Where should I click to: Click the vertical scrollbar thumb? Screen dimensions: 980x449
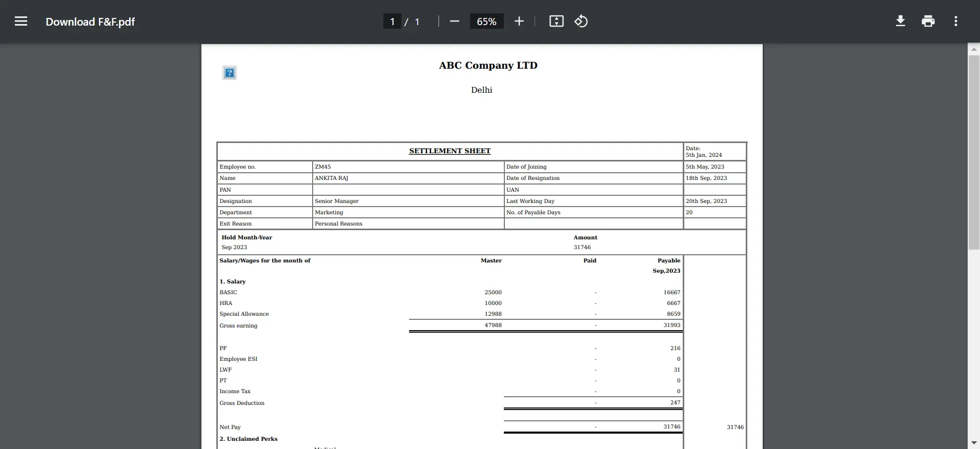[974, 152]
